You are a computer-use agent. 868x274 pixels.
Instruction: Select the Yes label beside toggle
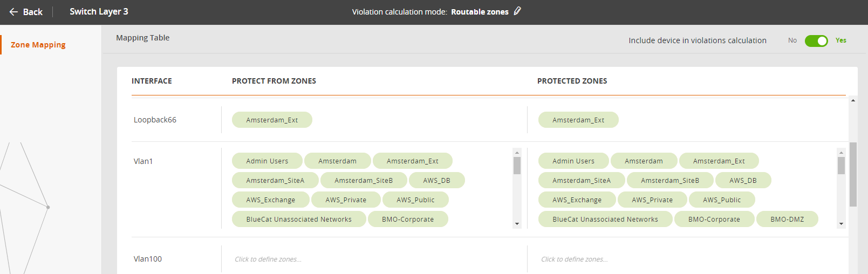(x=841, y=40)
